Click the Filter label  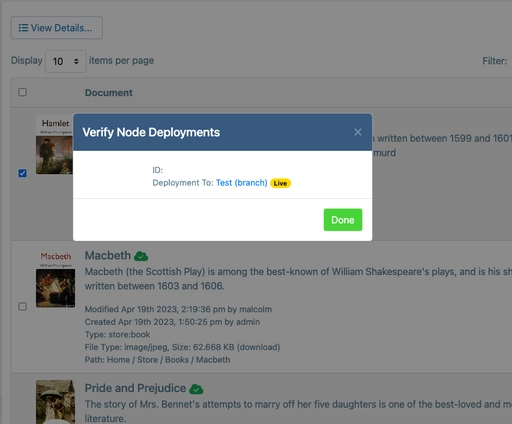tap(495, 61)
